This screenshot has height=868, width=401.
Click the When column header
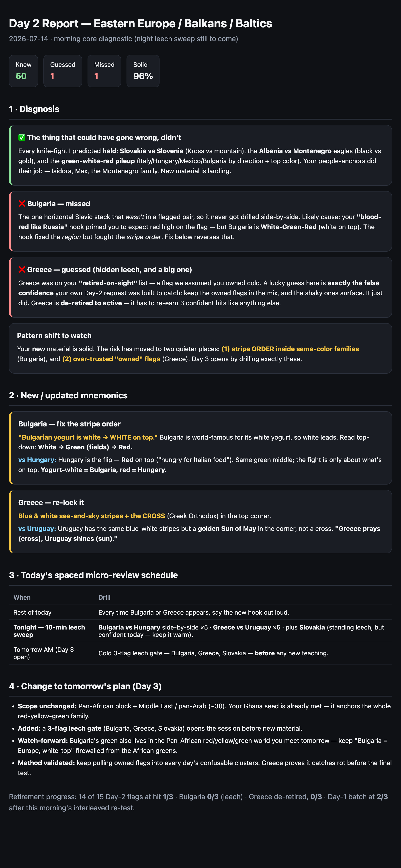tap(22, 597)
